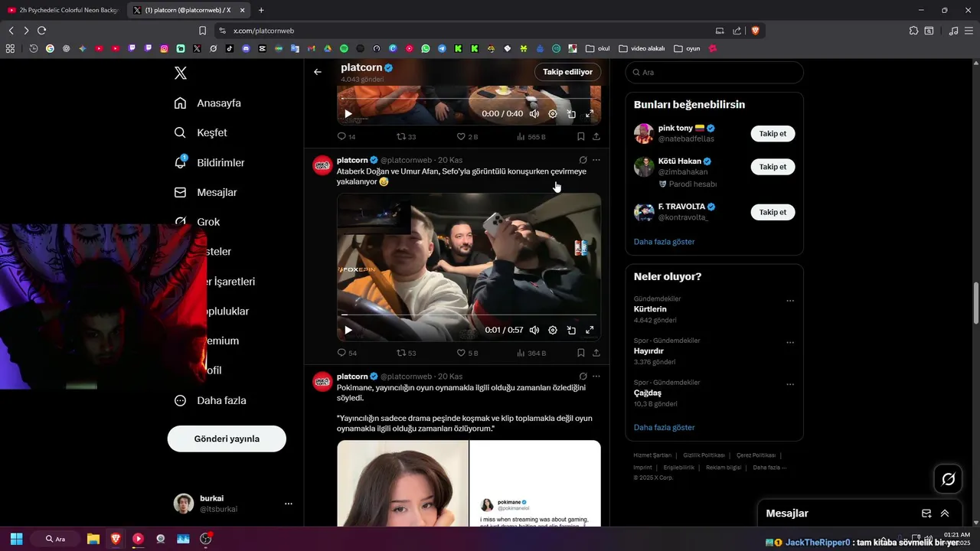Play the 0:40 video at top
Image resolution: width=980 pixels, height=551 pixels.
348,114
